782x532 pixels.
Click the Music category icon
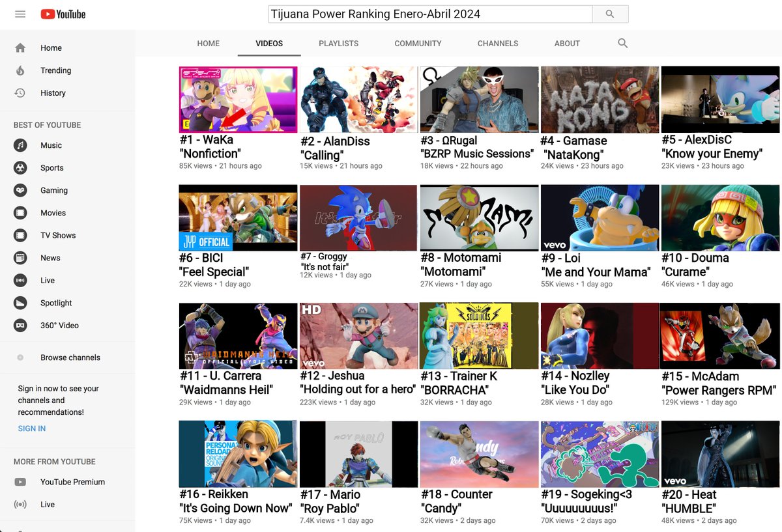(x=21, y=145)
